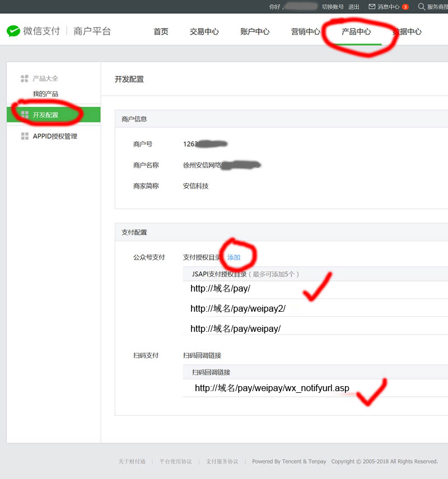Viewport: 448px width, 479px height.
Task: Click the 退出 logout link
Action: (353, 7)
